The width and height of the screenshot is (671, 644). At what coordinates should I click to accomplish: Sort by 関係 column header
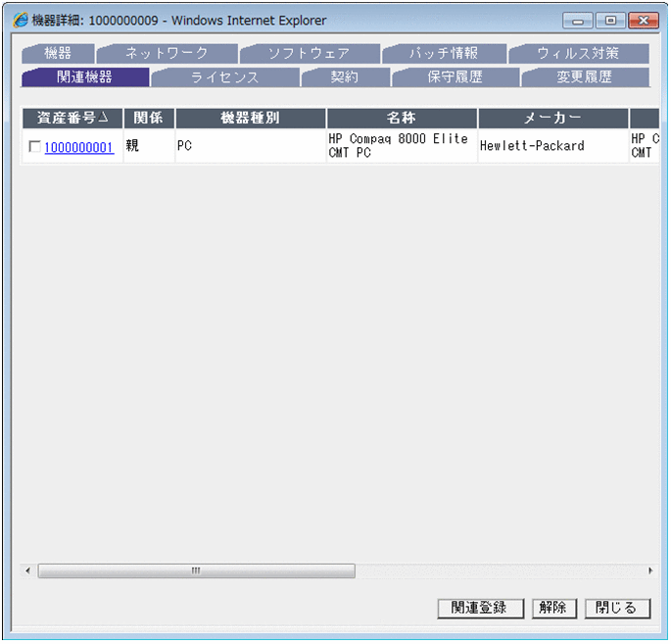(x=149, y=118)
